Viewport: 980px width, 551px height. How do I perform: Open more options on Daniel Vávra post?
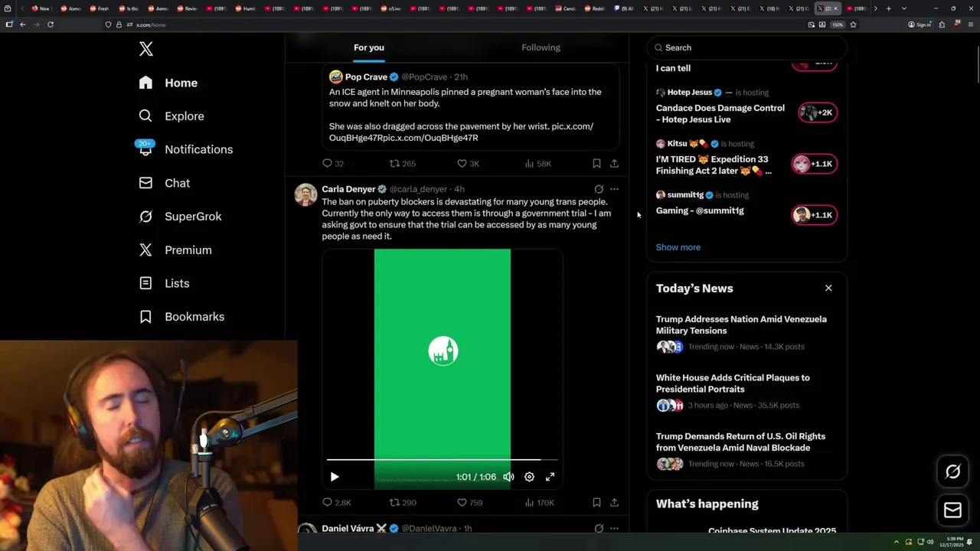coord(614,528)
